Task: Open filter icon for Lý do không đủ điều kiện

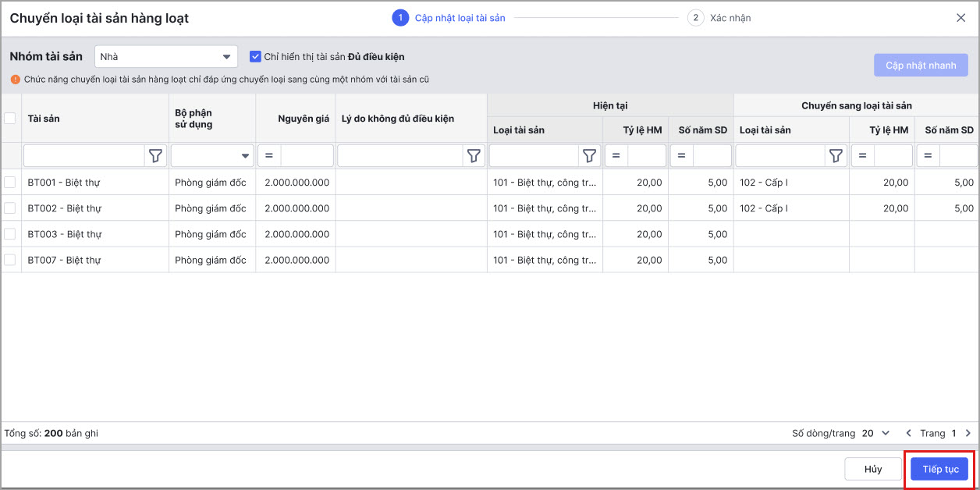Action: point(474,156)
